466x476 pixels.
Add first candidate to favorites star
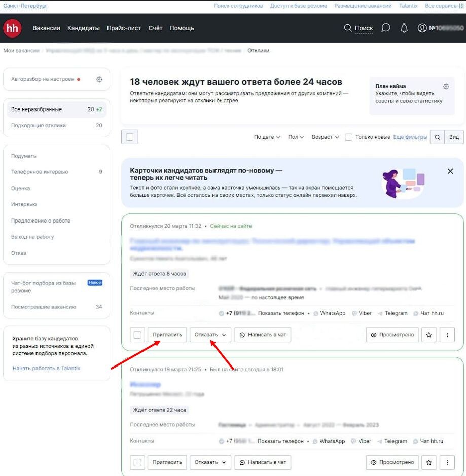click(x=429, y=335)
